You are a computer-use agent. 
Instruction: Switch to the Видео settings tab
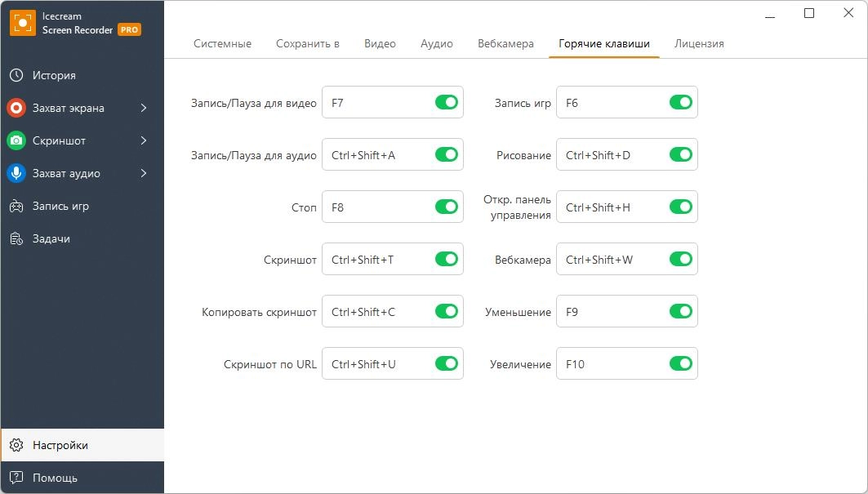tap(380, 43)
